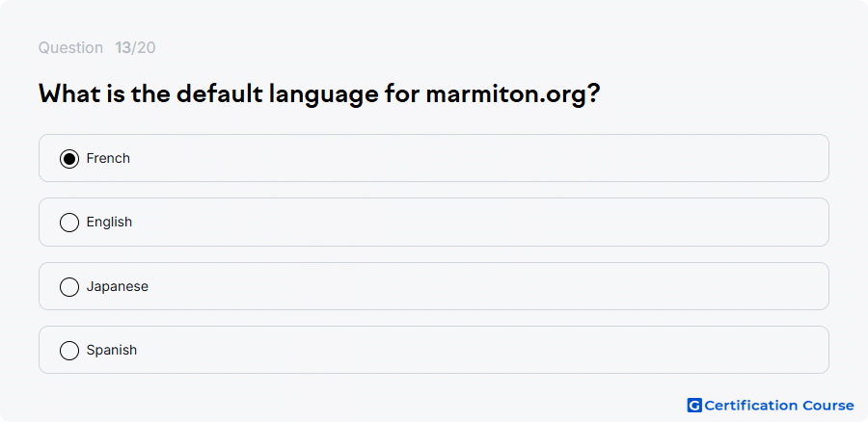The image size is (868, 422).
Task: Click the French answer label text
Action: [x=108, y=158]
